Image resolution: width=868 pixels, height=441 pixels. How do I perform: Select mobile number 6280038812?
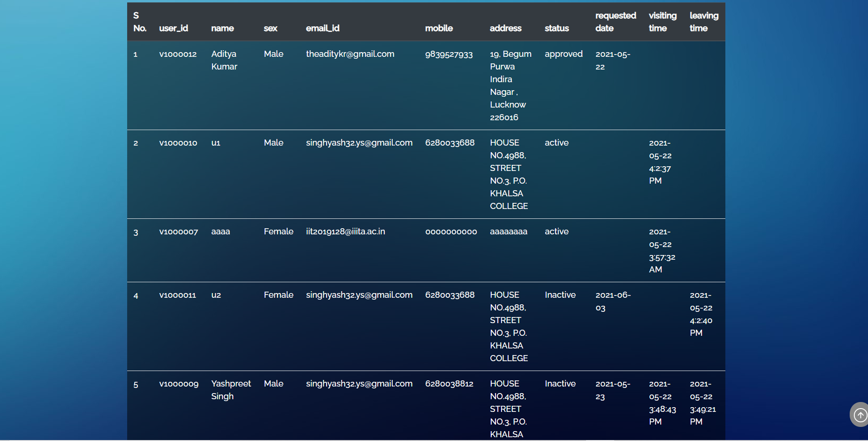tap(449, 384)
